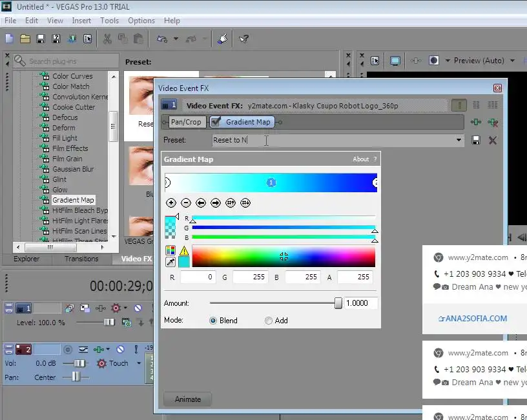This screenshot has width=527, height=420.
Task: Open audio track 2 FX dropdown arrow
Action: (108, 350)
